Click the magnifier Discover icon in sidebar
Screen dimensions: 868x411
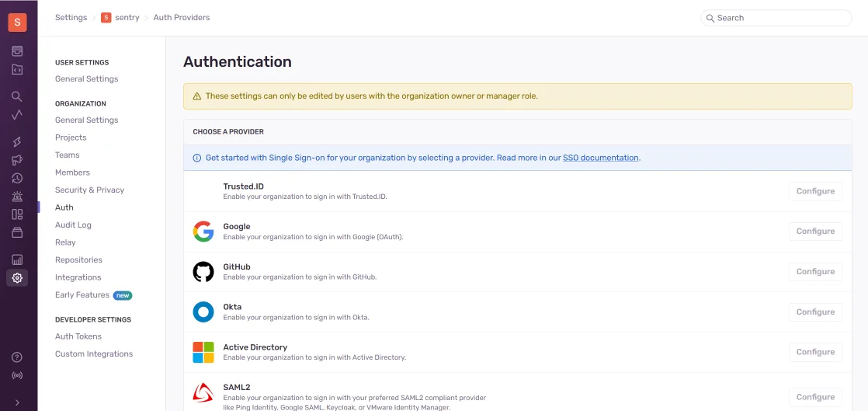pos(17,96)
